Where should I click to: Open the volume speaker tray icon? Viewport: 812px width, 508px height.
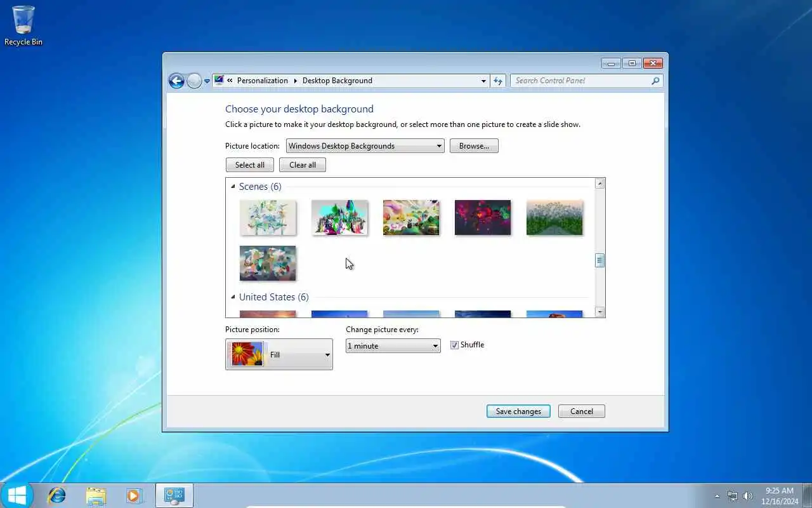pyautogui.click(x=748, y=496)
